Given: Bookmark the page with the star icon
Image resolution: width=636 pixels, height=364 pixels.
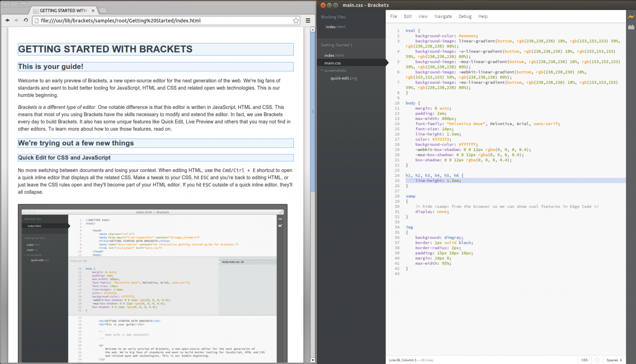Looking at the screenshot, I should pos(296,21).
